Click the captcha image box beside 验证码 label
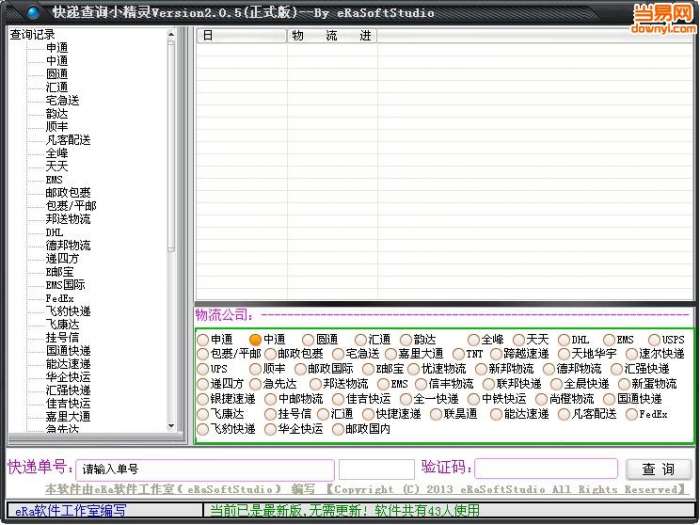The image size is (700, 525). point(377,470)
